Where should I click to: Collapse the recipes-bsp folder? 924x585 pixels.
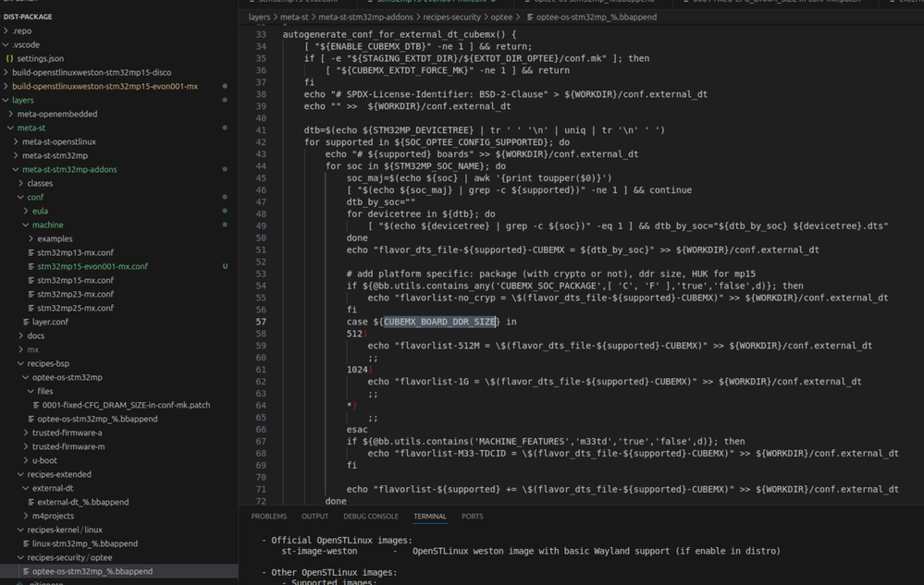click(x=21, y=364)
